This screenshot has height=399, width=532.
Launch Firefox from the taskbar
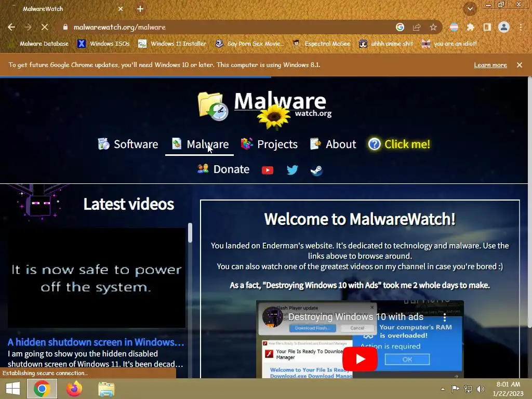tap(74, 389)
